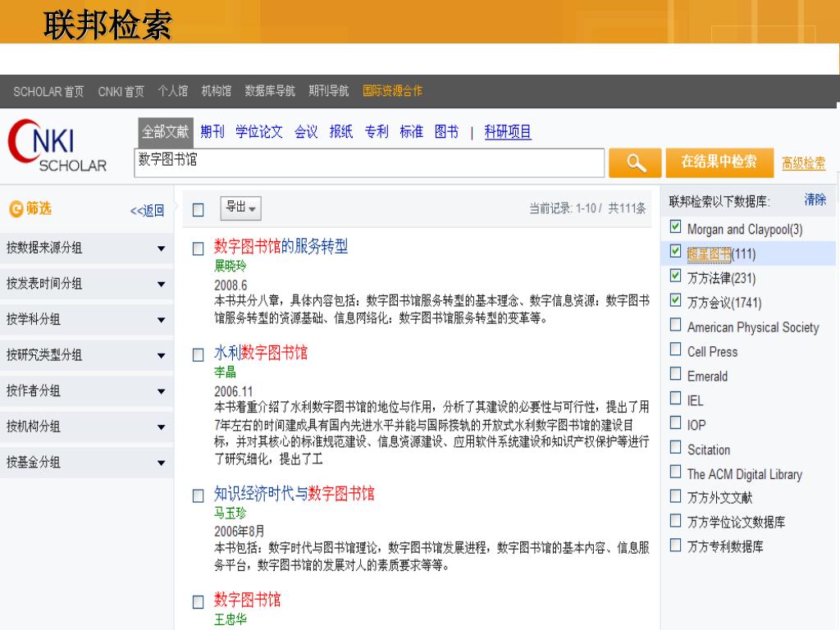
Task: Uncheck the Morgan and Claypool database
Action: 676,226
